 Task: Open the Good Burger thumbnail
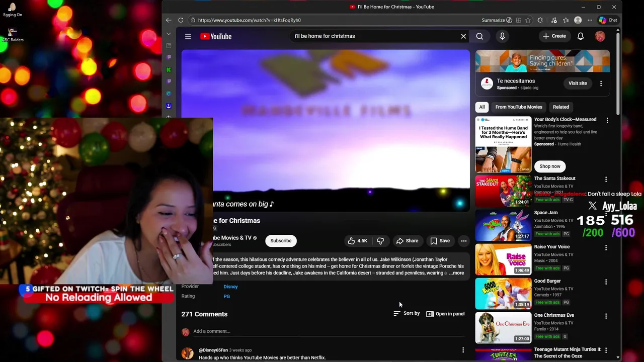tap(503, 294)
